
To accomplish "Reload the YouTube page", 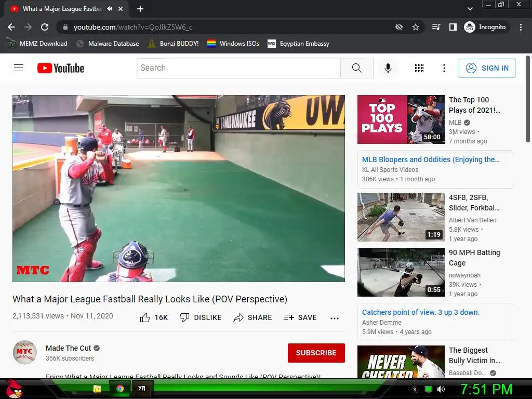I will pos(45,27).
